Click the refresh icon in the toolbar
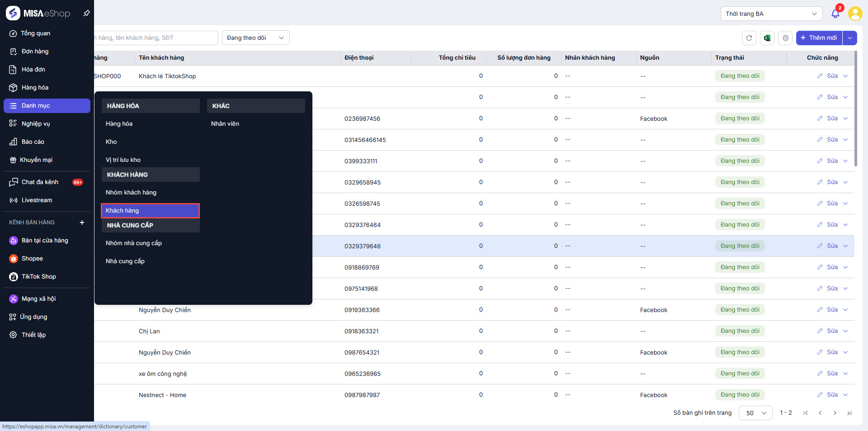The height and width of the screenshot is (431, 868). coord(749,38)
